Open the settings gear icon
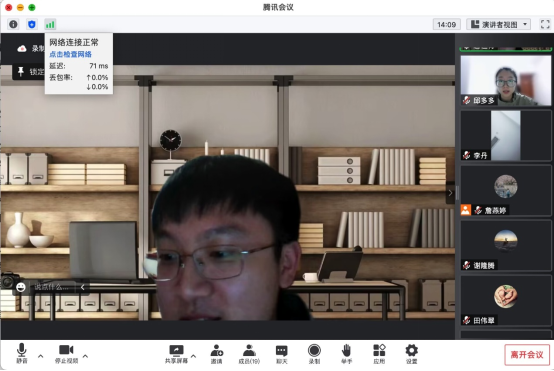 (412, 354)
